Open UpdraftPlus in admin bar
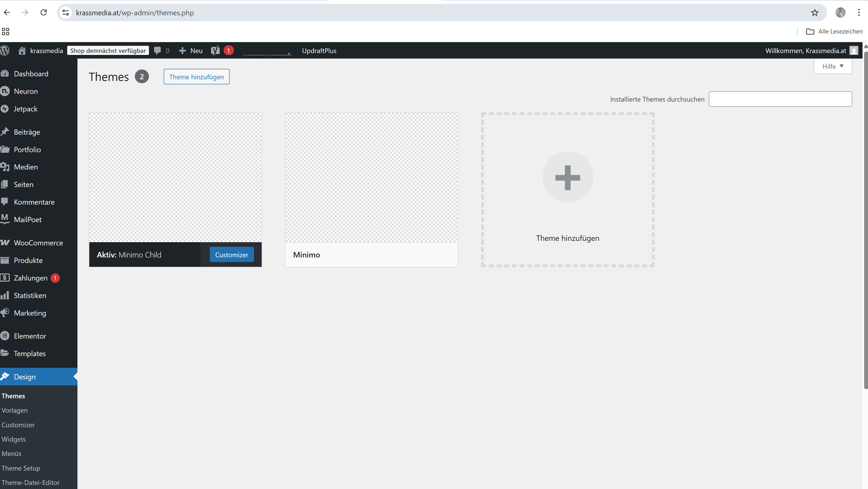 point(319,51)
